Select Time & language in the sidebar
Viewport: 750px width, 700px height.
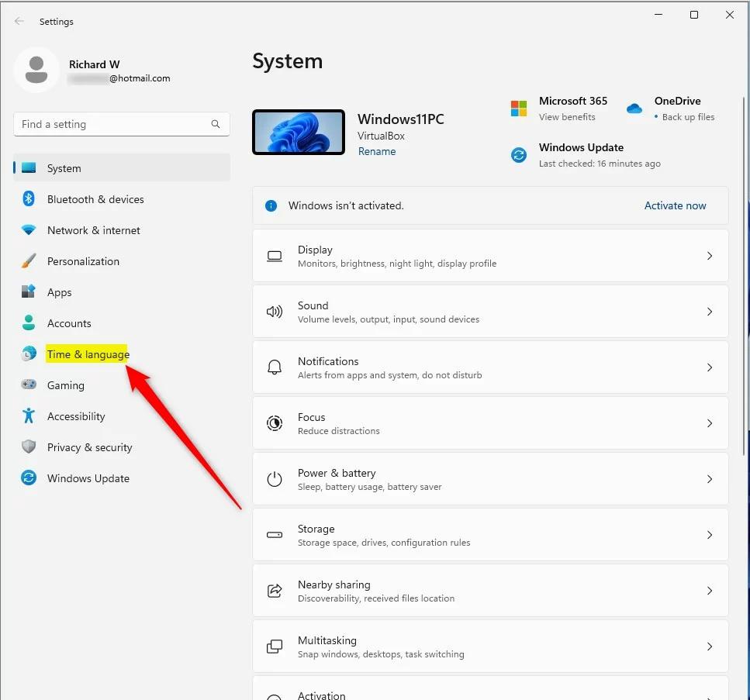[x=88, y=354]
